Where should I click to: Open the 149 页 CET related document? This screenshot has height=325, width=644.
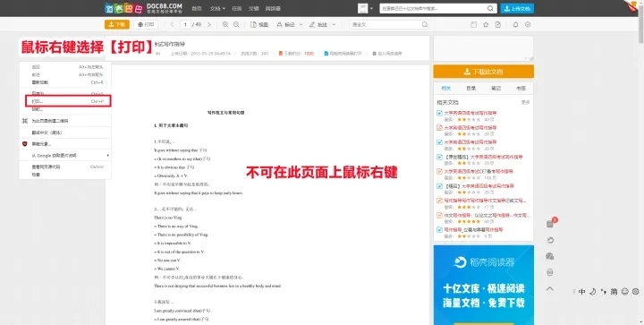[479, 171]
